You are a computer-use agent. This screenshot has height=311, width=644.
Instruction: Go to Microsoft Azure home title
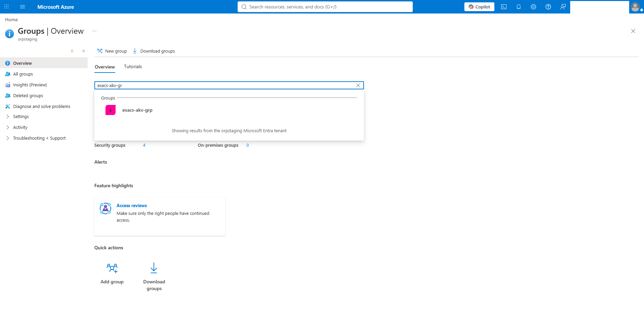(x=56, y=7)
